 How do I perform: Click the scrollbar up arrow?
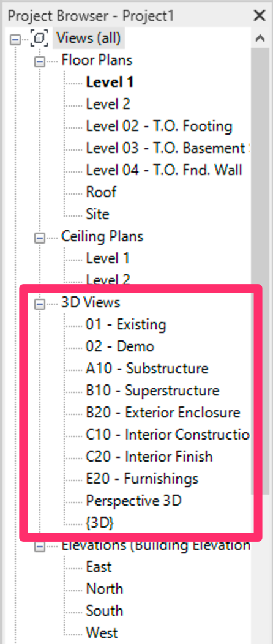260,38
